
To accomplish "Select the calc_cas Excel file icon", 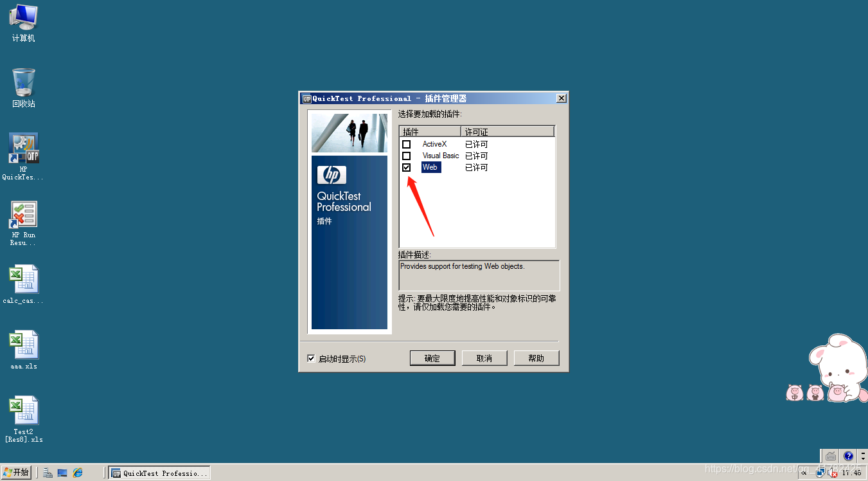I will coord(24,284).
